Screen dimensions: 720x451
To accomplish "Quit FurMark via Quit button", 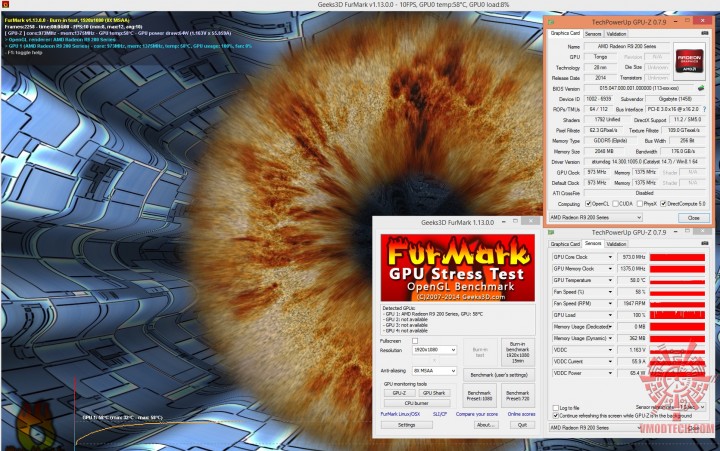I will [523, 425].
